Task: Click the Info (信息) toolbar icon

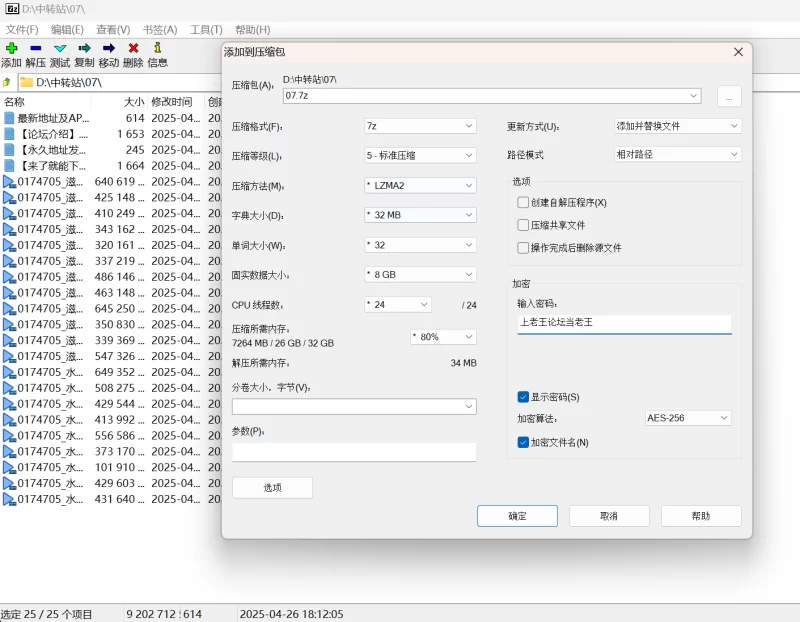Action: pos(157,48)
